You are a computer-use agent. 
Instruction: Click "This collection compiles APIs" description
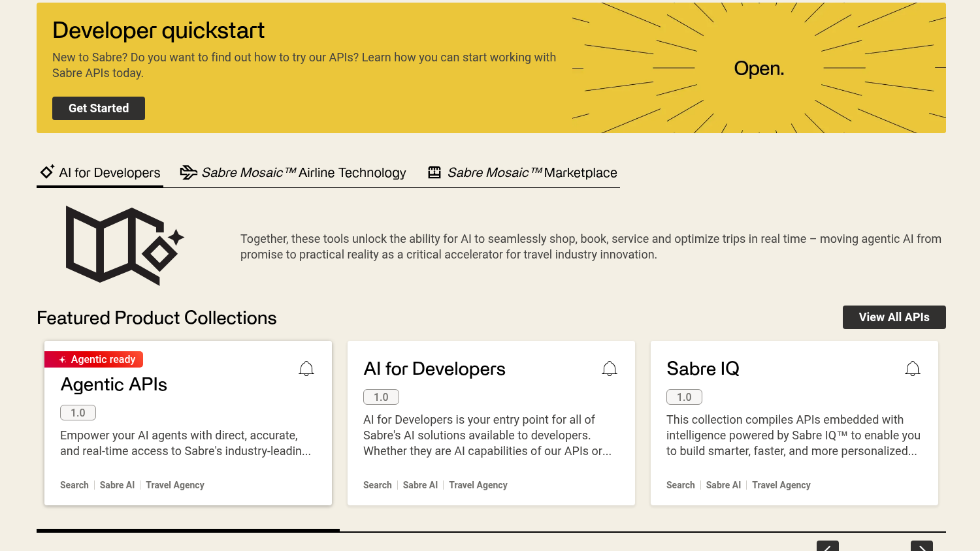pyautogui.click(x=793, y=435)
